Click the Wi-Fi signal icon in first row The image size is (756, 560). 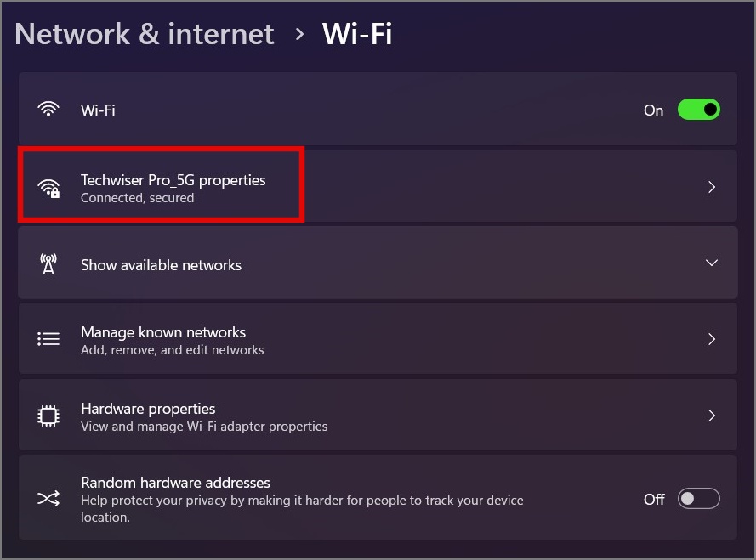(x=48, y=110)
